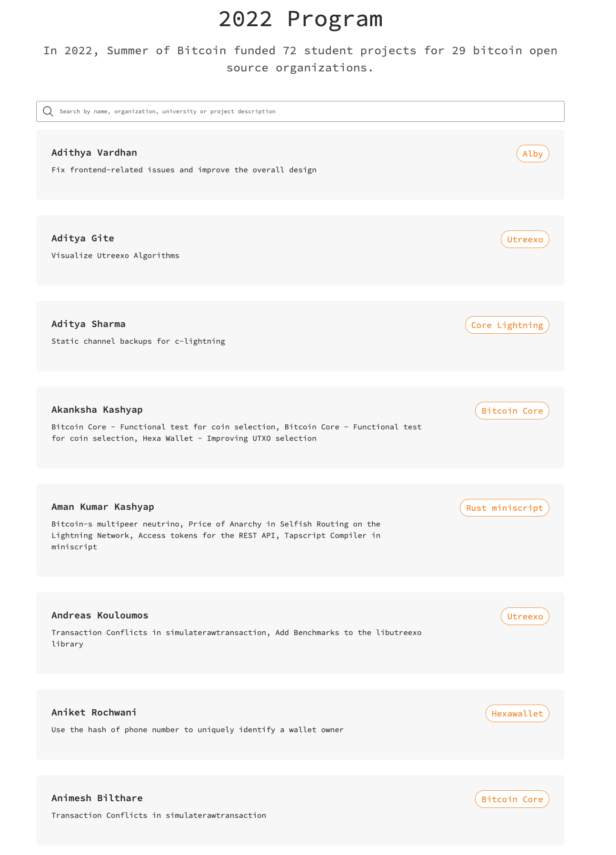Open the Aniket Rochwani name heading
Image resolution: width=616 pixels, height=855 pixels.
pos(94,713)
